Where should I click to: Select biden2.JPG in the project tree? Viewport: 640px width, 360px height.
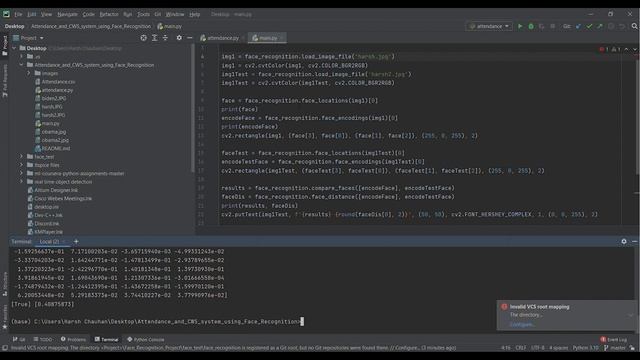[x=53, y=98]
